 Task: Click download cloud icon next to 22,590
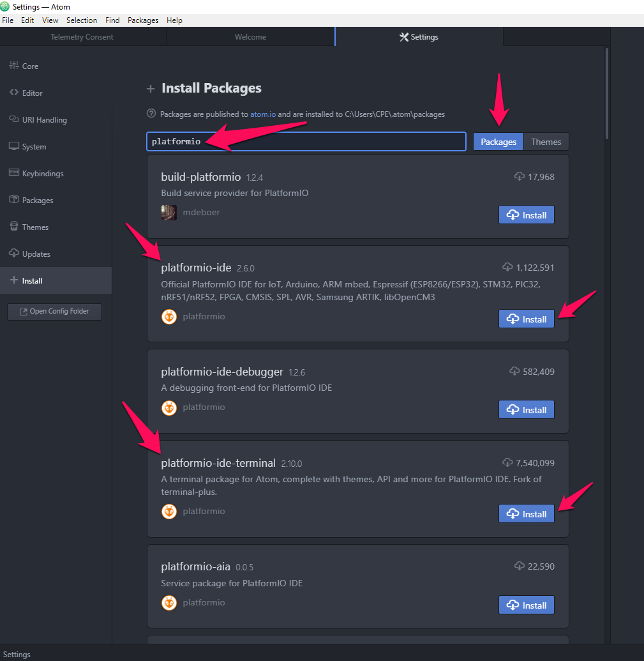pos(520,566)
